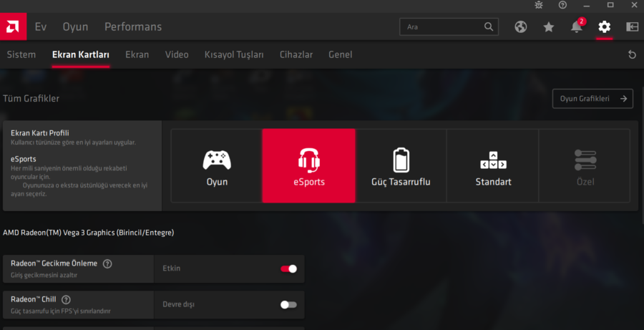644x330 pixels.
Task: Select the Özel custom profile
Action: coord(585,165)
